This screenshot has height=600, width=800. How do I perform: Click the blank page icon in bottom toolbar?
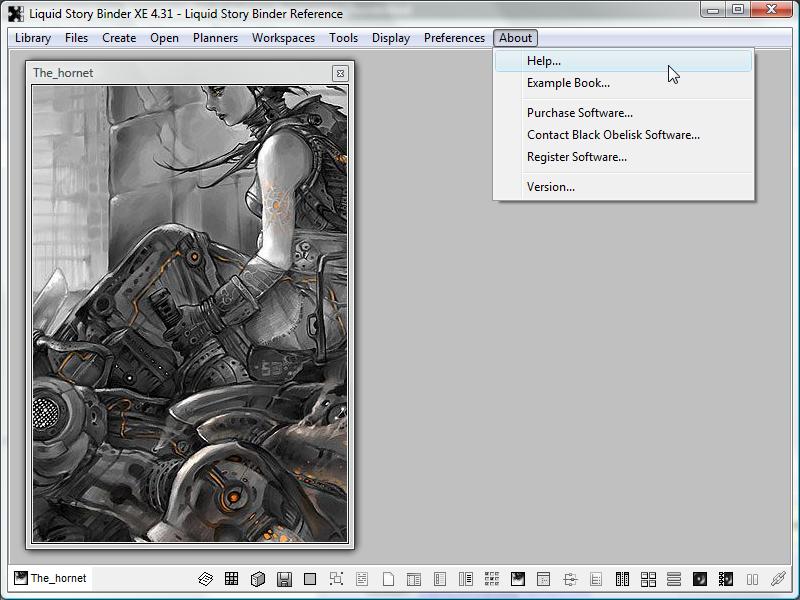[x=388, y=579]
